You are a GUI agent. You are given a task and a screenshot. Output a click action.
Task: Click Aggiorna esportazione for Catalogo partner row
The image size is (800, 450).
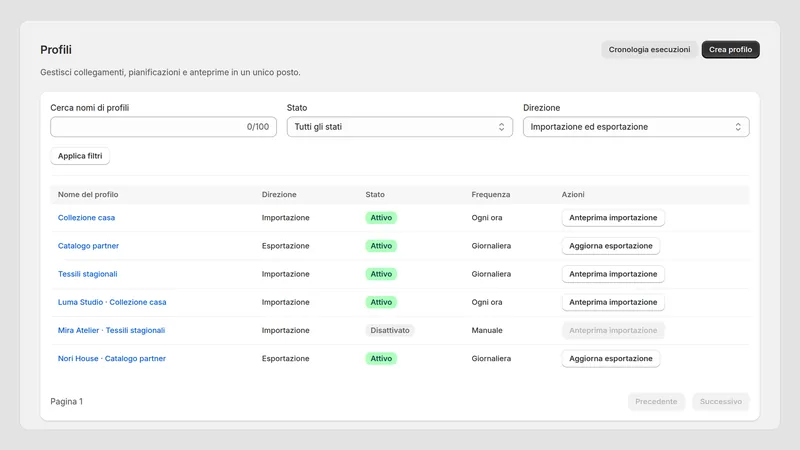pos(611,245)
